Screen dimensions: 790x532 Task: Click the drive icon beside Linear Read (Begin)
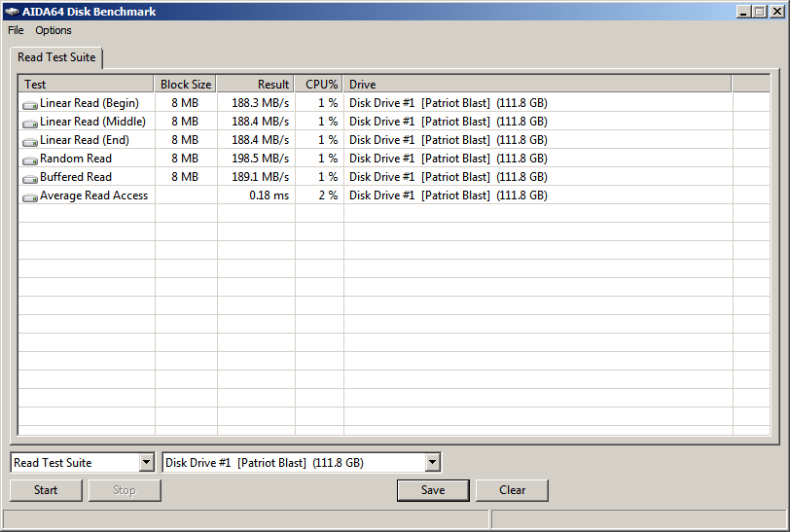30,104
